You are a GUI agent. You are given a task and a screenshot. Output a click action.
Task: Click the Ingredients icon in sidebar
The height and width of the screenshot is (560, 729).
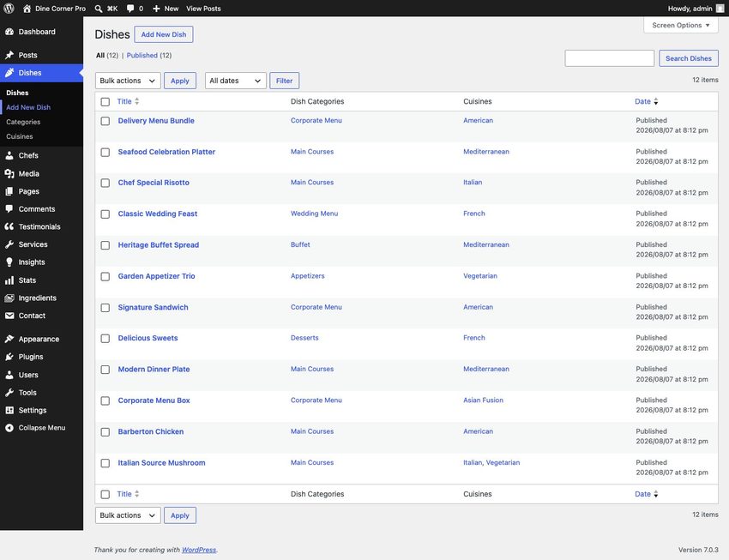pos(9,298)
